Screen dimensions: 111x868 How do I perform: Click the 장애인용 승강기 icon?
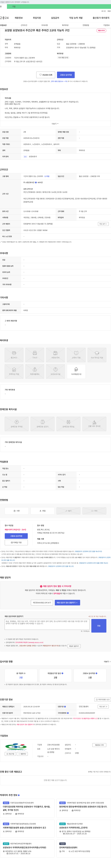pos(43,424)
